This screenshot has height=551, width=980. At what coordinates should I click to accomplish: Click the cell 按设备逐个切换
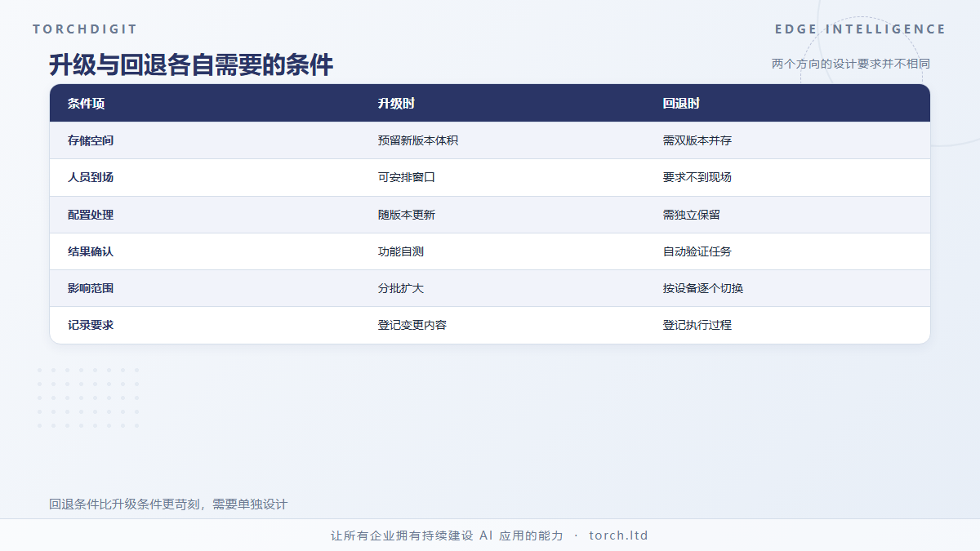tap(703, 288)
